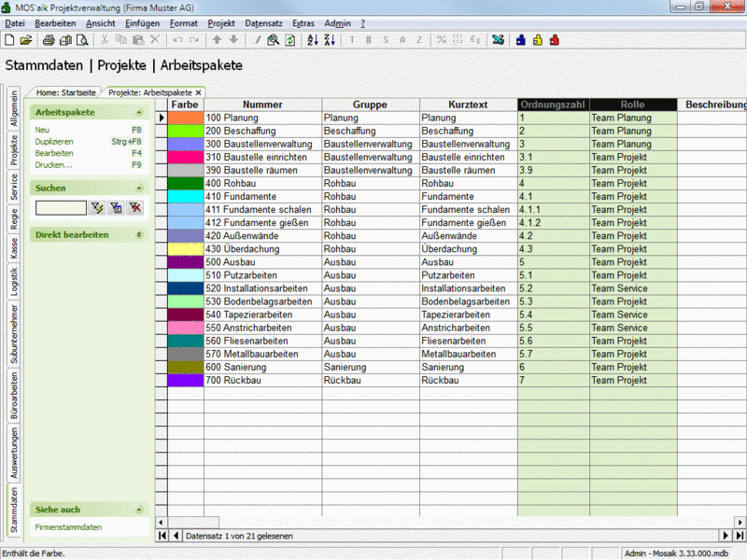Click the Bearbeiten link in side panel

[54, 153]
